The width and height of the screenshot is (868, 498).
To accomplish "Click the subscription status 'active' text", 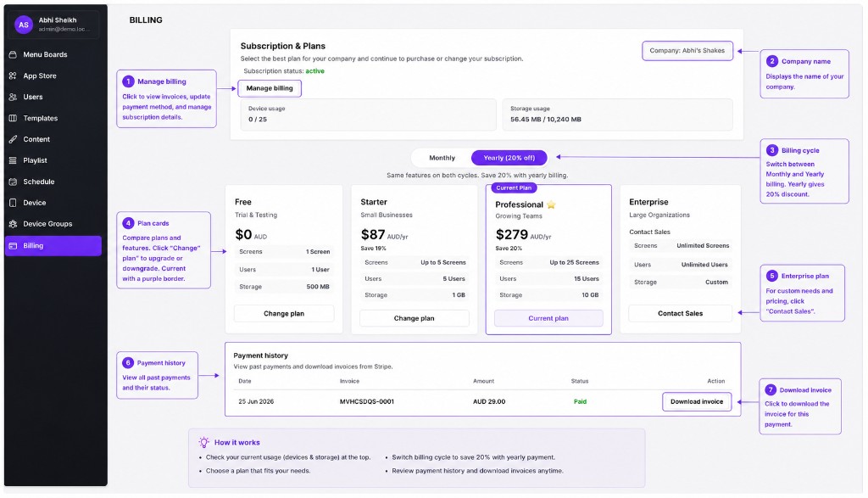I will pos(315,71).
